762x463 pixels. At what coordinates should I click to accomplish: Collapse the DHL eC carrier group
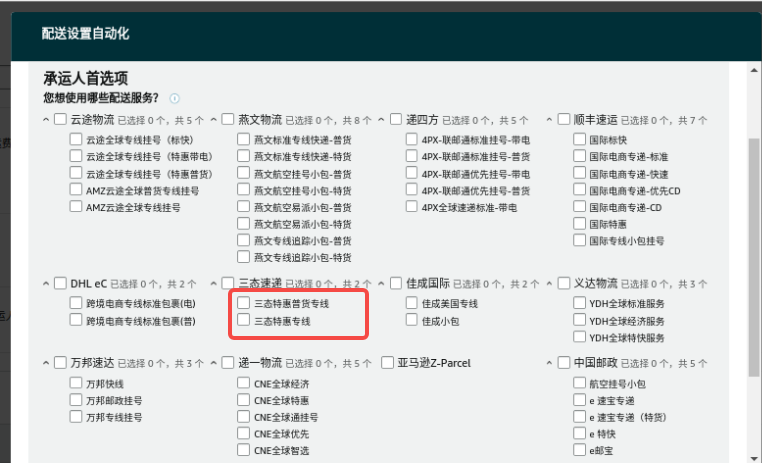click(46, 283)
